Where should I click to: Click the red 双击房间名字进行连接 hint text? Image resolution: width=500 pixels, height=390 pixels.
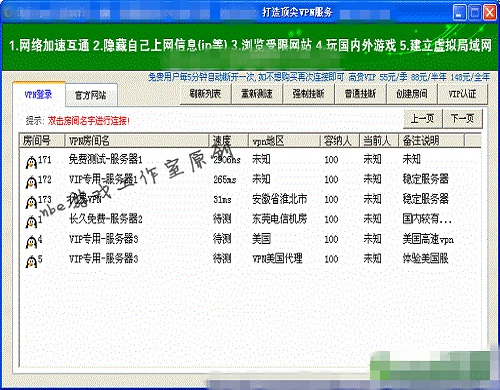coord(89,121)
